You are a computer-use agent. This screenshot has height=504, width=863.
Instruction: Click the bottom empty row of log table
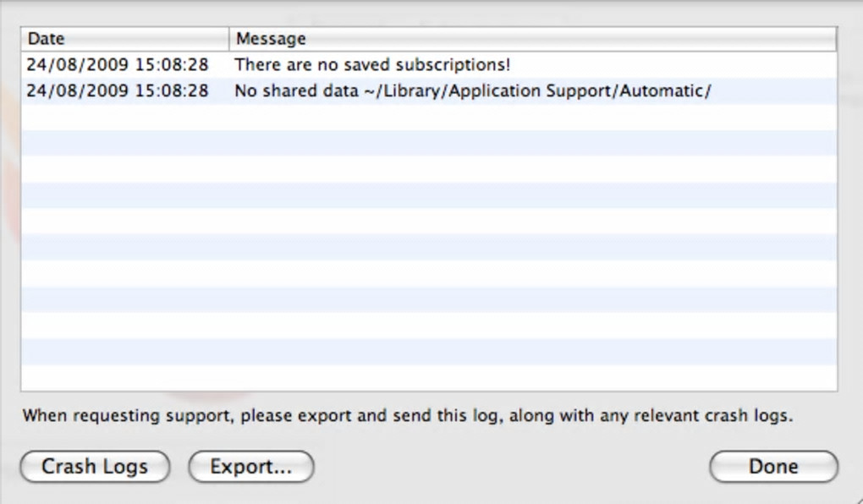click(x=428, y=377)
